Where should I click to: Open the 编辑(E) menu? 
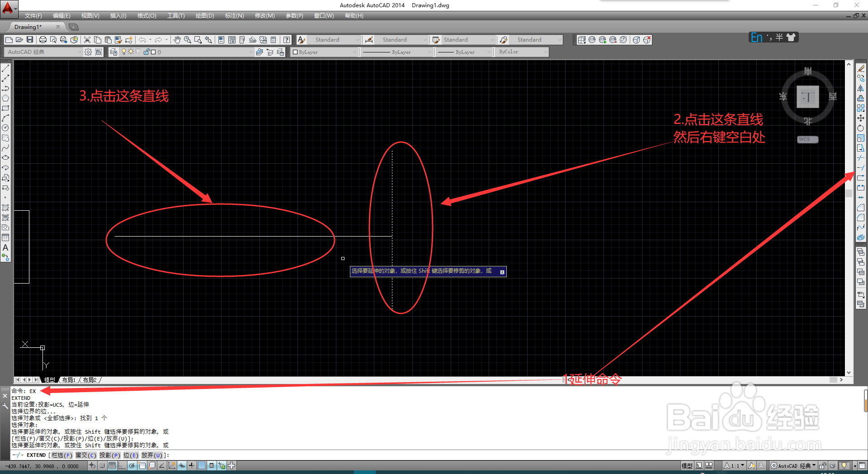click(61, 16)
